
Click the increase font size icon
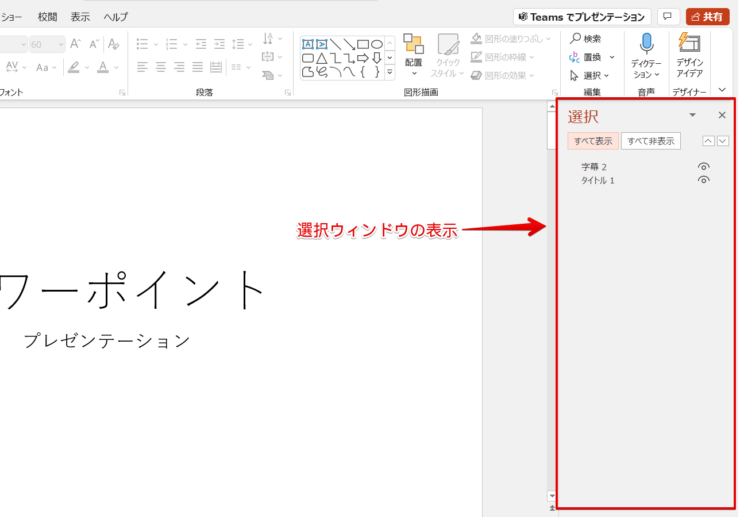pyautogui.click(x=77, y=44)
